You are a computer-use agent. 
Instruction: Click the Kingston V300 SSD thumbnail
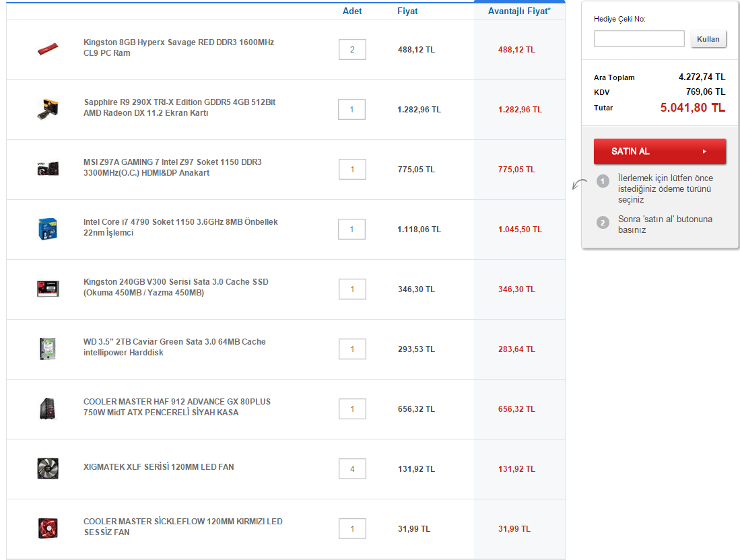tap(48, 289)
